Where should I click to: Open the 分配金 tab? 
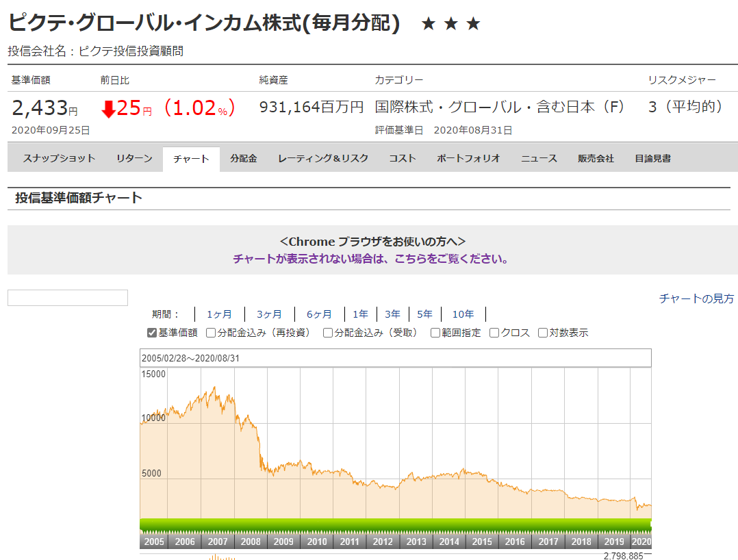pos(243,159)
